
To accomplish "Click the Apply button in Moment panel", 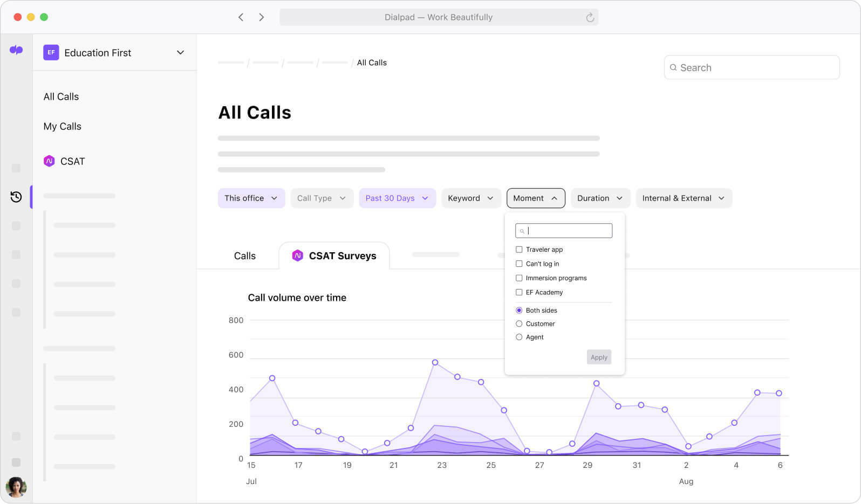I will (599, 357).
